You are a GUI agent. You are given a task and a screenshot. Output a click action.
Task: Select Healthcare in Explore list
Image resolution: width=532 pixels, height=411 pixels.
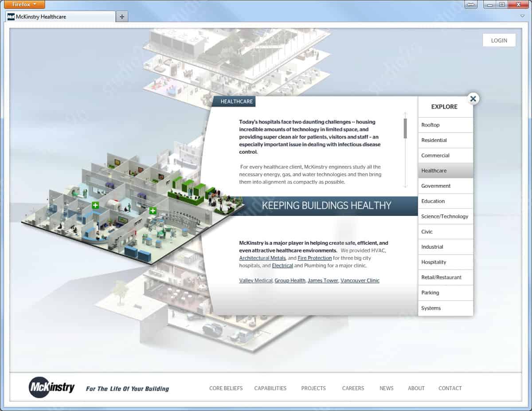[446, 171]
